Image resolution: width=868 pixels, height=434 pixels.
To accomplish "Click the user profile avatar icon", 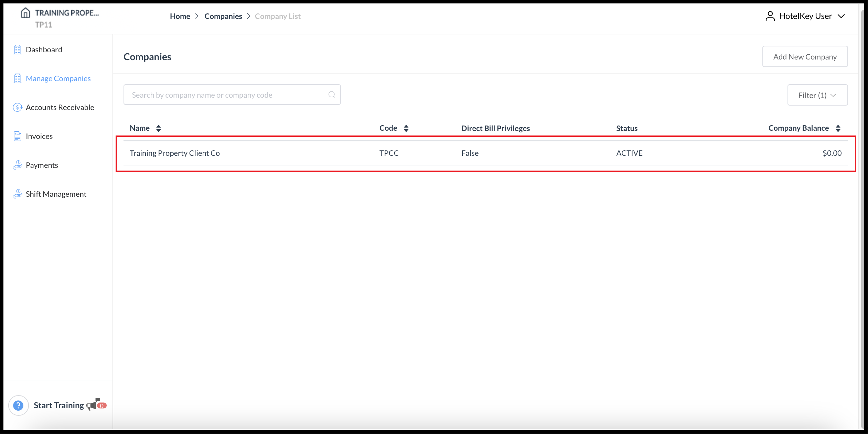I will pyautogui.click(x=770, y=16).
